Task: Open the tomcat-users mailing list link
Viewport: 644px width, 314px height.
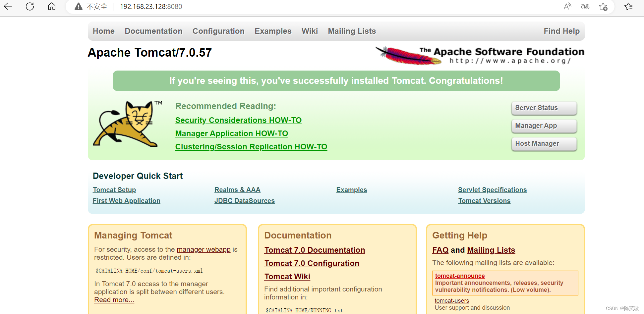Action: (452, 301)
